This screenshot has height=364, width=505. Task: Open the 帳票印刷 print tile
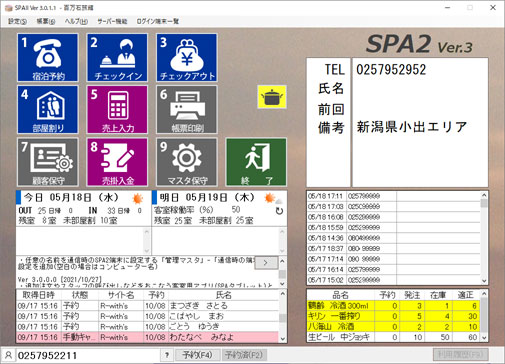pyautogui.click(x=187, y=110)
